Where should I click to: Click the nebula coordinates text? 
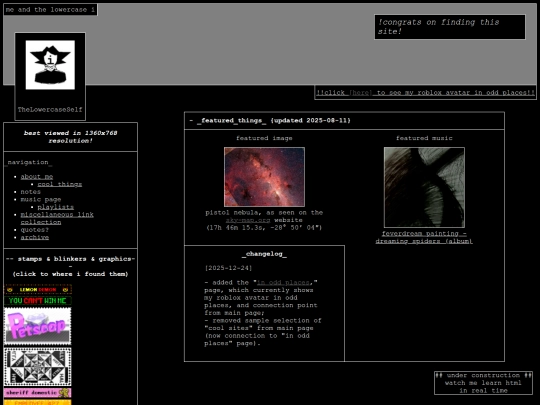(264, 228)
